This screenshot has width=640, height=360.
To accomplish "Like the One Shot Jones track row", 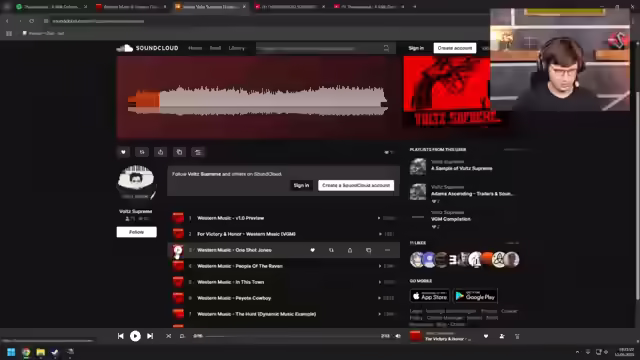I will pos(313,250).
